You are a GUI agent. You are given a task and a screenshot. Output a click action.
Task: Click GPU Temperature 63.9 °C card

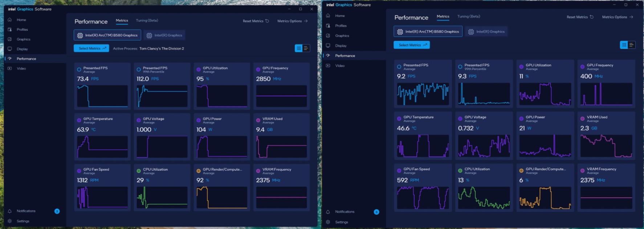102,137
